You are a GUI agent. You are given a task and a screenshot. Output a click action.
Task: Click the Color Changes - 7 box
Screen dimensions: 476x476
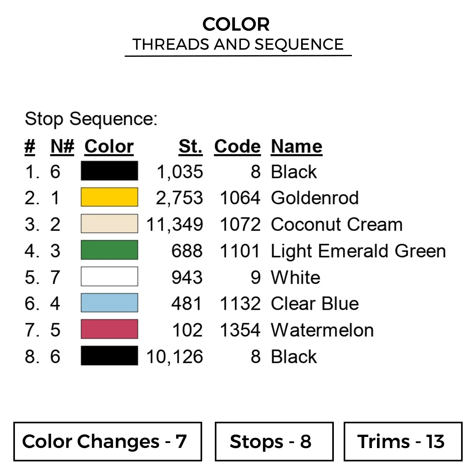(x=108, y=441)
